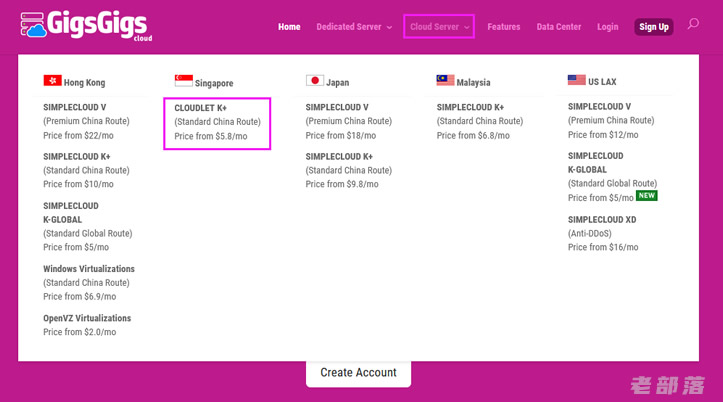Click 'Price from $18/mo' text
The height and width of the screenshot is (402, 723).
tap(341, 136)
